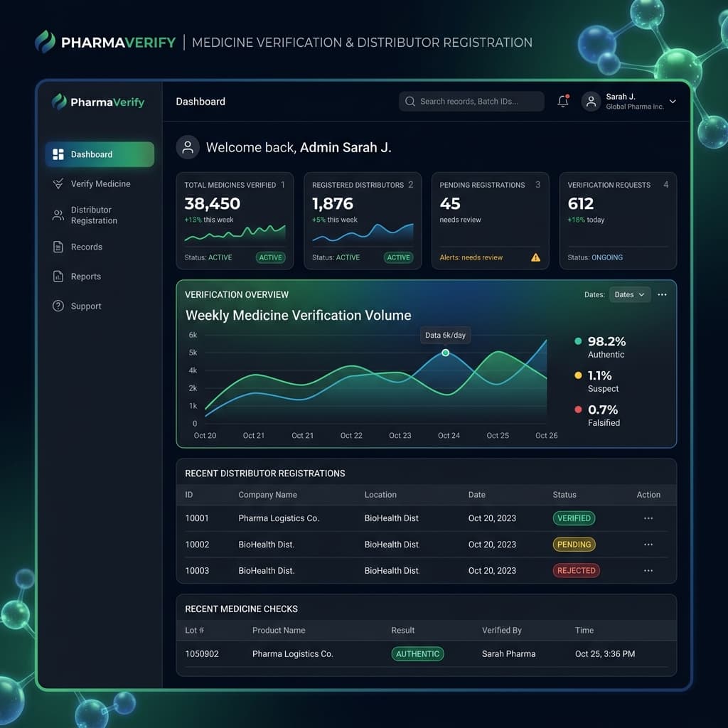Open notifications via the bell icon
Screen dimensions: 728x728
pyautogui.click(x=563, y=101)
